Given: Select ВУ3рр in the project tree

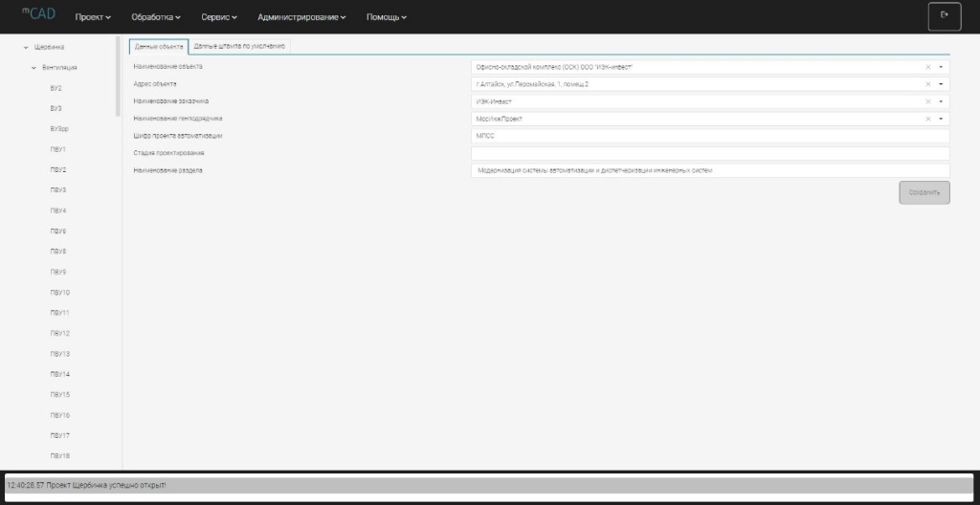Looking at the screenshot, I should (57, 129).
